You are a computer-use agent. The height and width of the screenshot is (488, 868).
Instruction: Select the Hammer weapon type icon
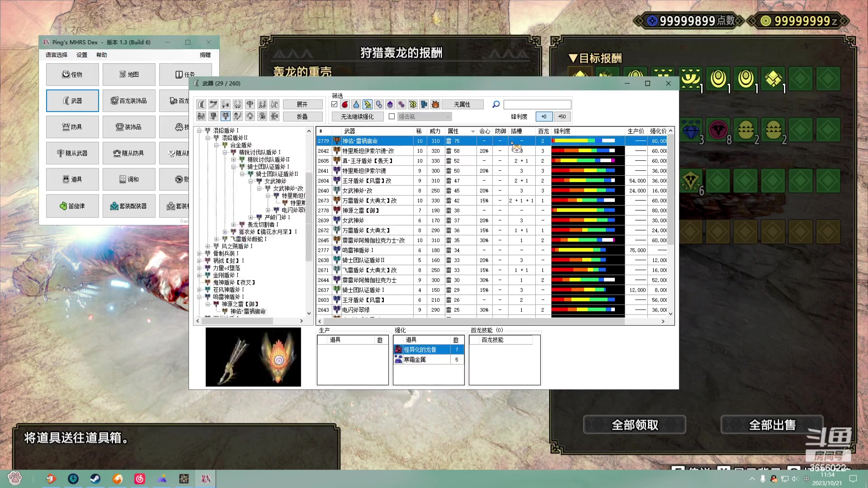point(250,104)
